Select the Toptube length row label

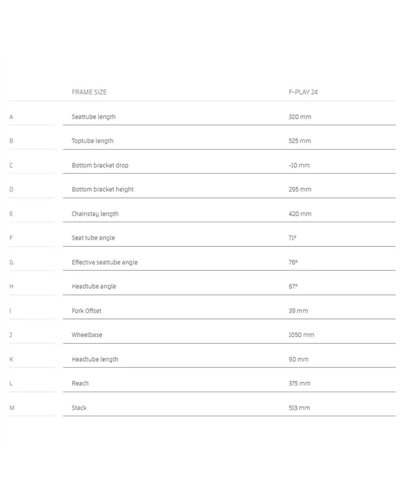92,141
